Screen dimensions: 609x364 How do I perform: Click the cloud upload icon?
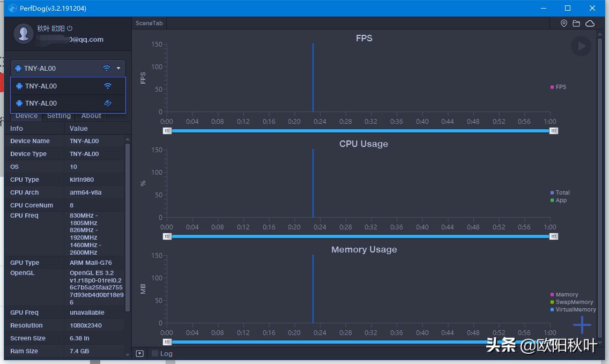click(590, 23)
